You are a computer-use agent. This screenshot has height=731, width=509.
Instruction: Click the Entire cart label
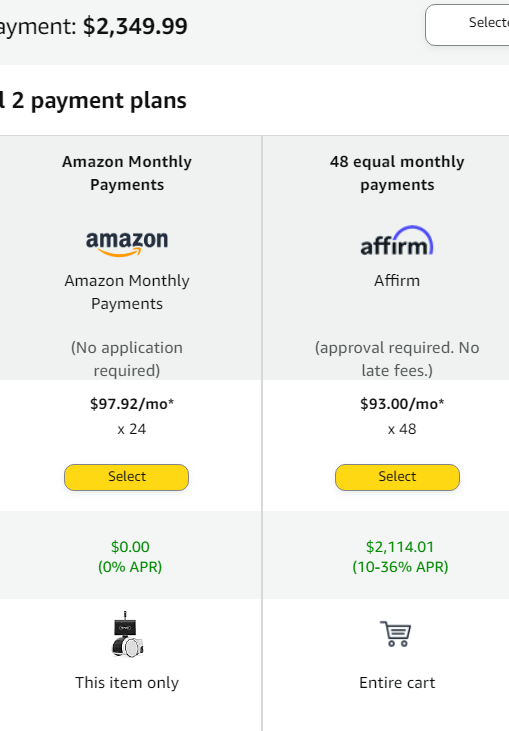pyautogui.click(x=397, y=683)
